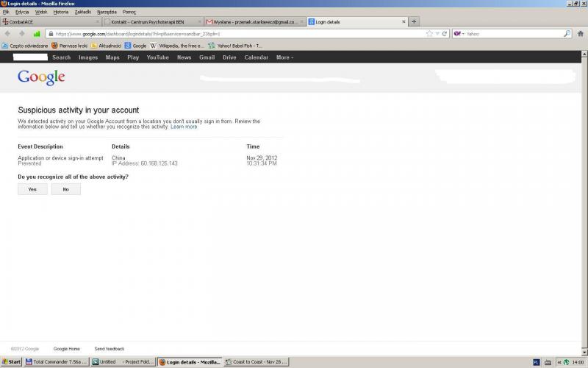The height and width of the screenshot is (368, 588).
Task: Open the Aktualności bookmark folder
Action: click(106, 46)
